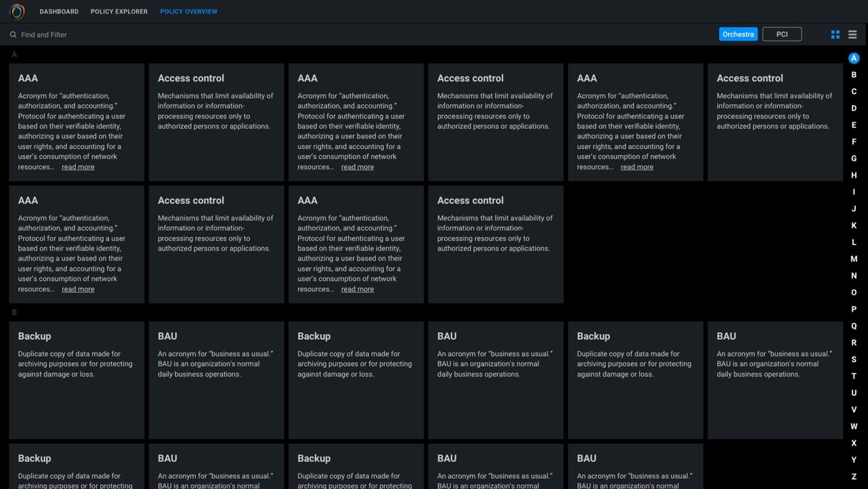The width and height of the screenshot is (868, 489).
Task: Select letter J in the index
Action: point(854,209)
